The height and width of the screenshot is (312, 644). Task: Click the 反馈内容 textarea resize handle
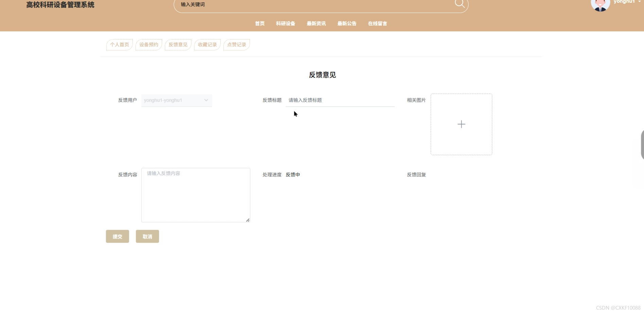(x=248, y=220)
